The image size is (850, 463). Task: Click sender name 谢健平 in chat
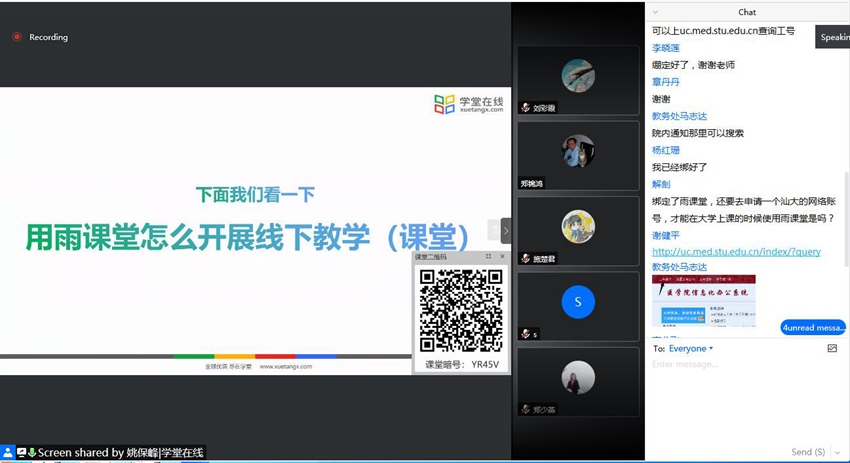666,235
